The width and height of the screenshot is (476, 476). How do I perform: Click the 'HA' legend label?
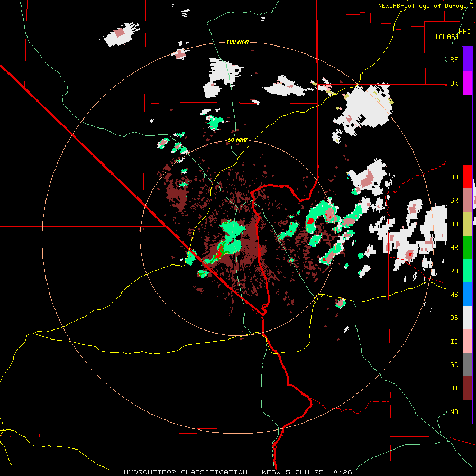(x=454, y=177)
